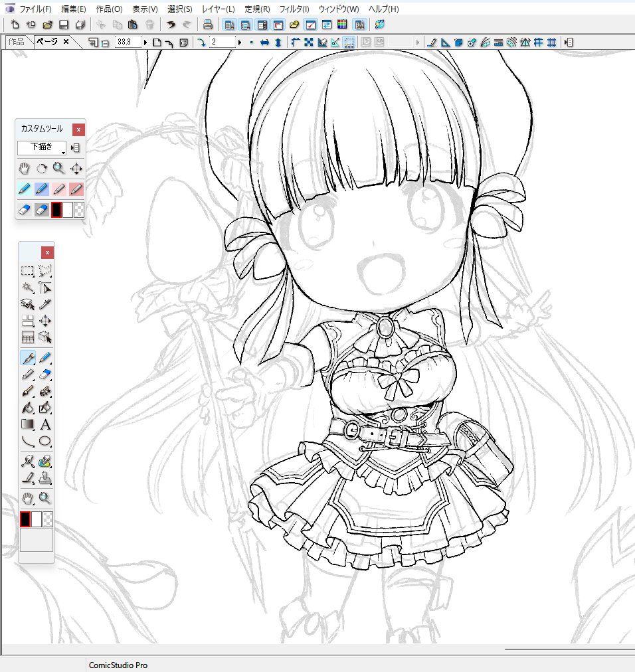This screenshot has height=672, width=635.
Task: Select the blue pencil in tools palette
Action: [45, 357]
